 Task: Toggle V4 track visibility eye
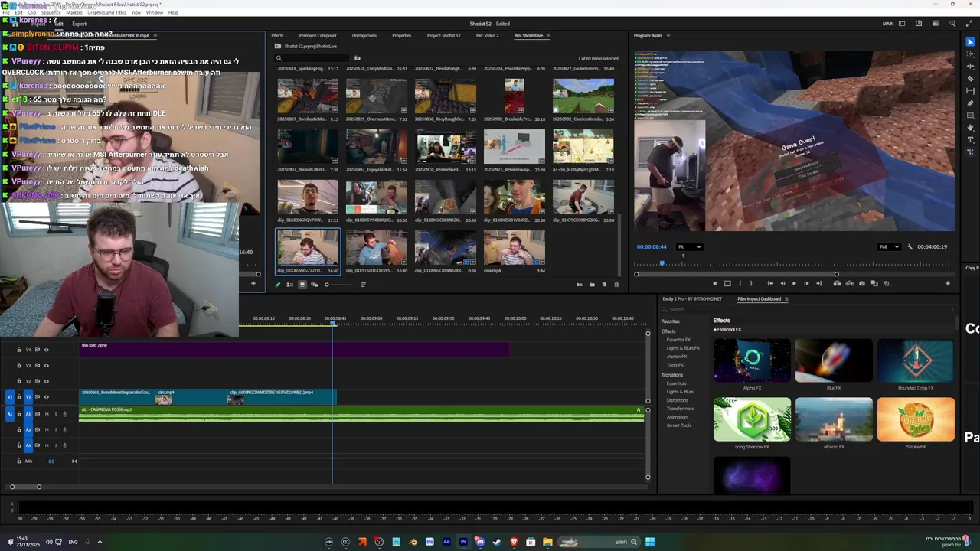[46, 350]
